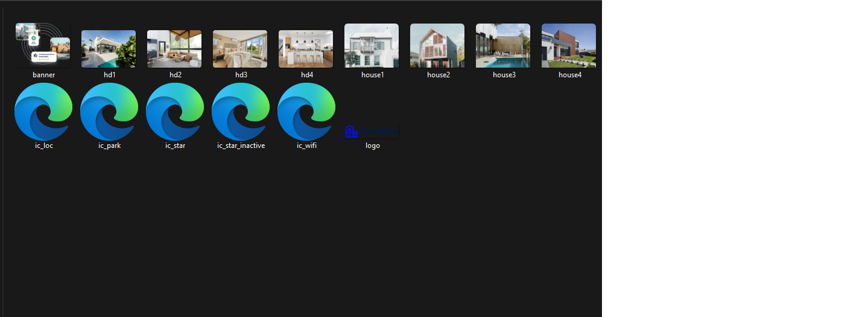Select the banner image thumbnail
The width and height of the screenshot is (868, 317).
[x=43, y=46]
